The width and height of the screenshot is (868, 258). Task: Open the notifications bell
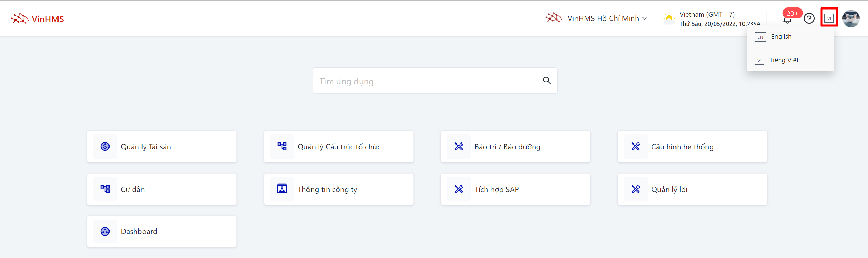point(787,20)
